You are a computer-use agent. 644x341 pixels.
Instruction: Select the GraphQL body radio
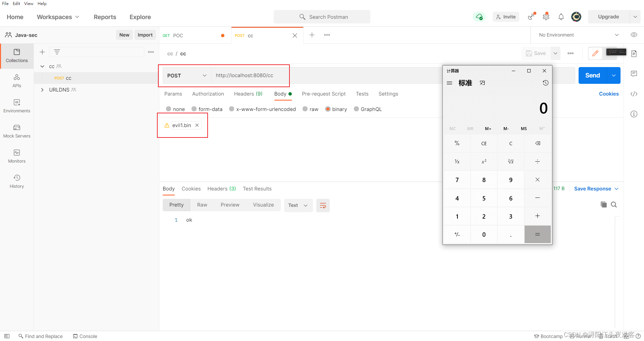click(357, 109)
